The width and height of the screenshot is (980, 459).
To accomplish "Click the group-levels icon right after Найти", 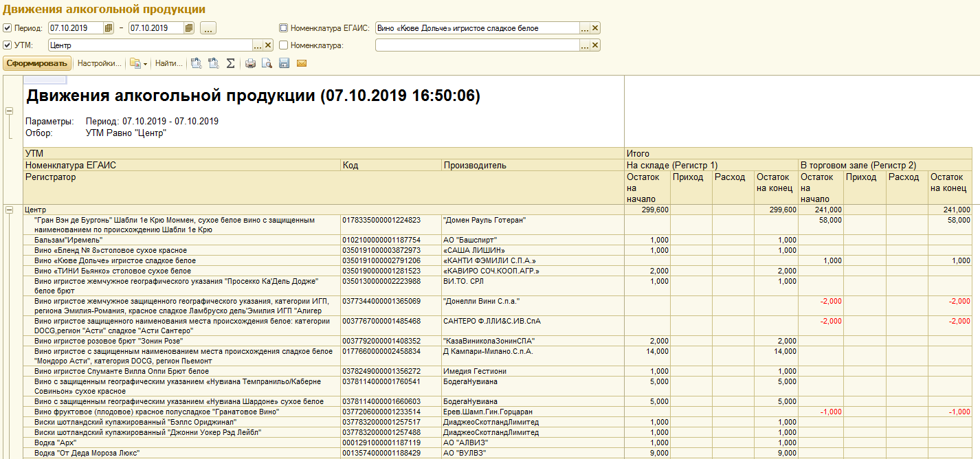I will click(x=196, y=63).
